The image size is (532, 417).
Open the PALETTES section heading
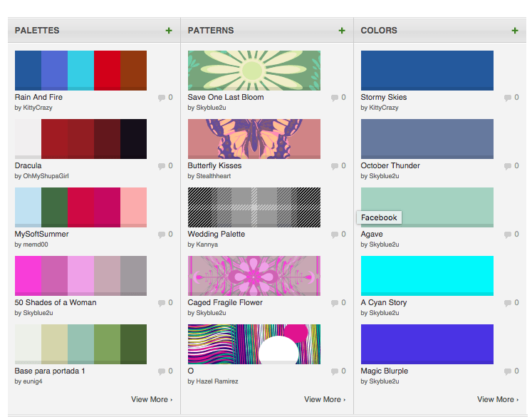pos(37,30)
